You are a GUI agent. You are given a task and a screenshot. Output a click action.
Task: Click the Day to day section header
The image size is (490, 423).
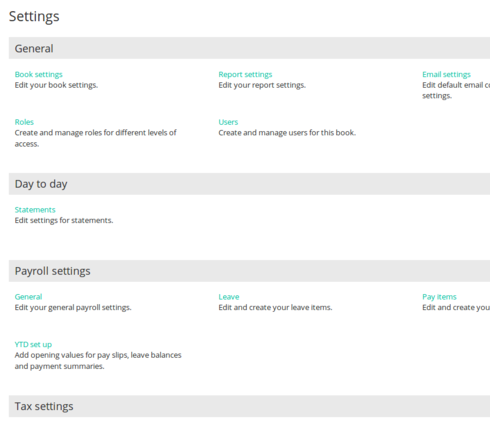[249, 184]
